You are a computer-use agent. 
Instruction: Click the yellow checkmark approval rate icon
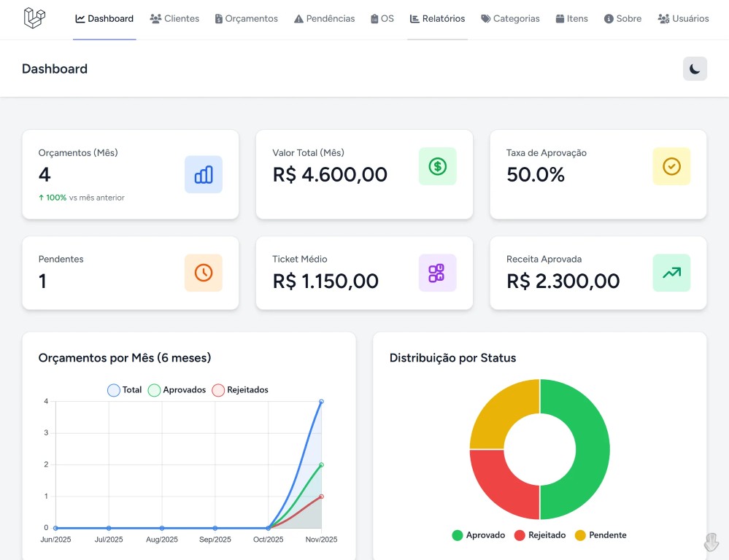click(x=671, y=166)
